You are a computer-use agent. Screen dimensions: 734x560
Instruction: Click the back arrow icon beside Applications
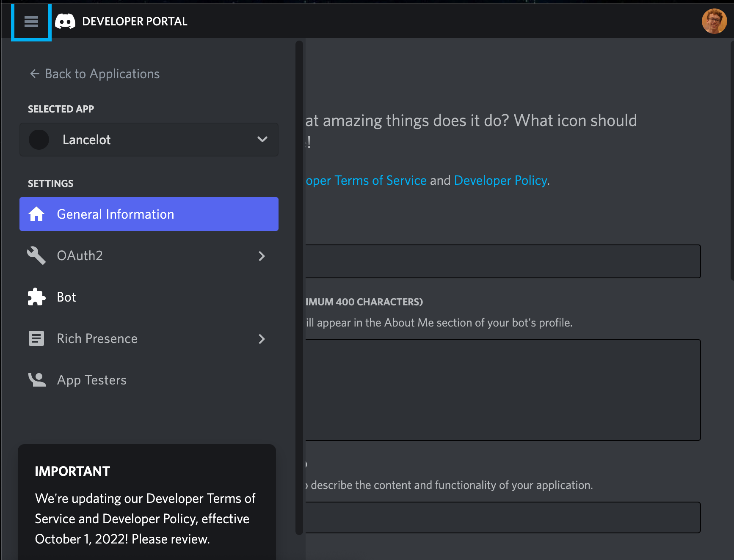[35, 74]
